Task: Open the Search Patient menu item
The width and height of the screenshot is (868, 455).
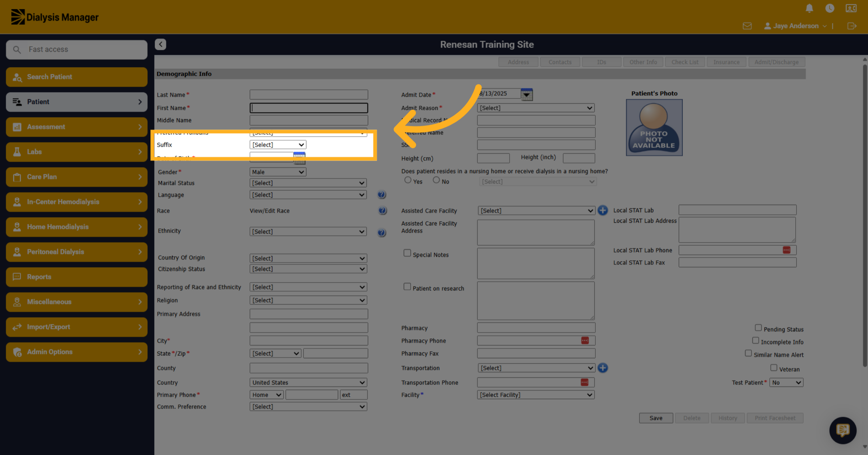Action: (77, 77)
